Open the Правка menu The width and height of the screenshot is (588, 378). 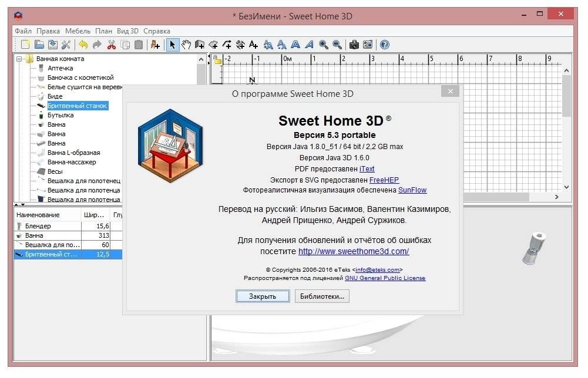tap(48, 31)
